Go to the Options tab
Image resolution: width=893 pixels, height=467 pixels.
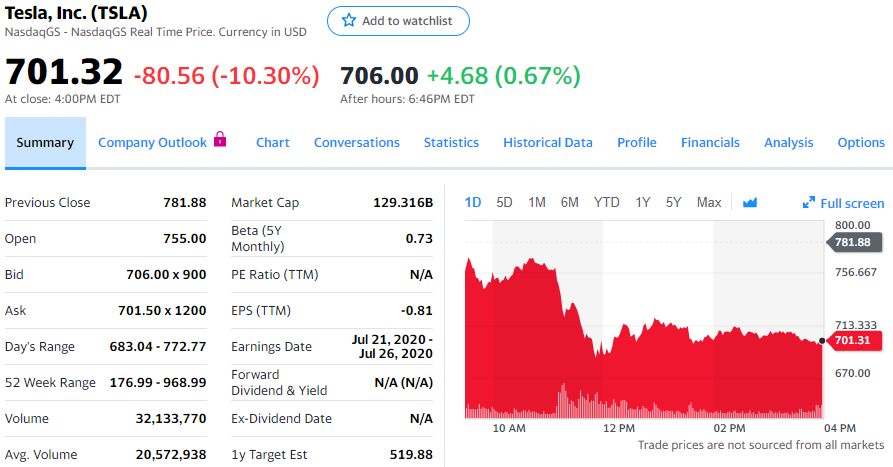click(x=861, y=143)
